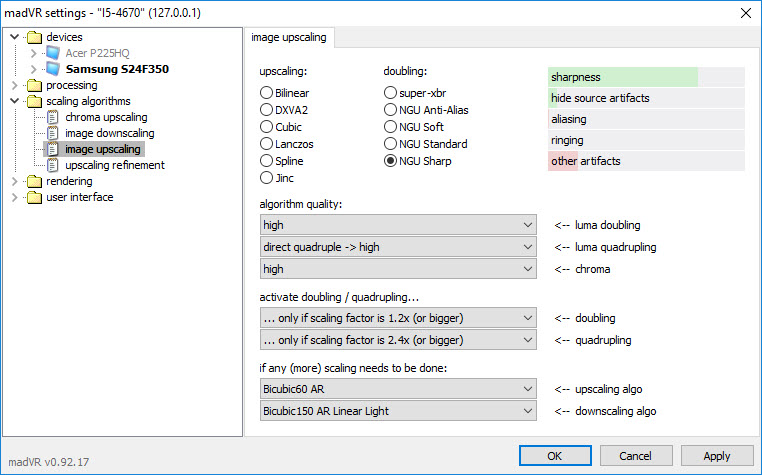Open the luma doubling quality dropdown

click(x=398, y=225)
